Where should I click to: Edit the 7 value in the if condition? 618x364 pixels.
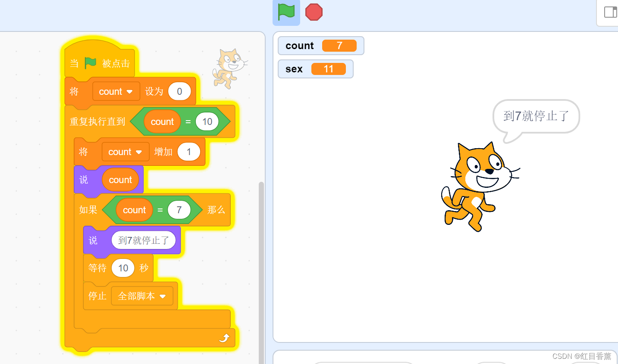tap(179, 210)
